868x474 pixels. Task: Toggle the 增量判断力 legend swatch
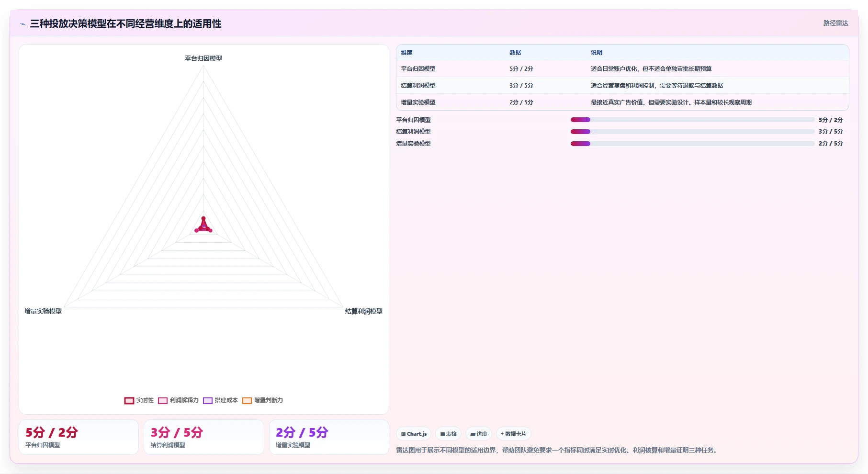[x=247, y=401]
